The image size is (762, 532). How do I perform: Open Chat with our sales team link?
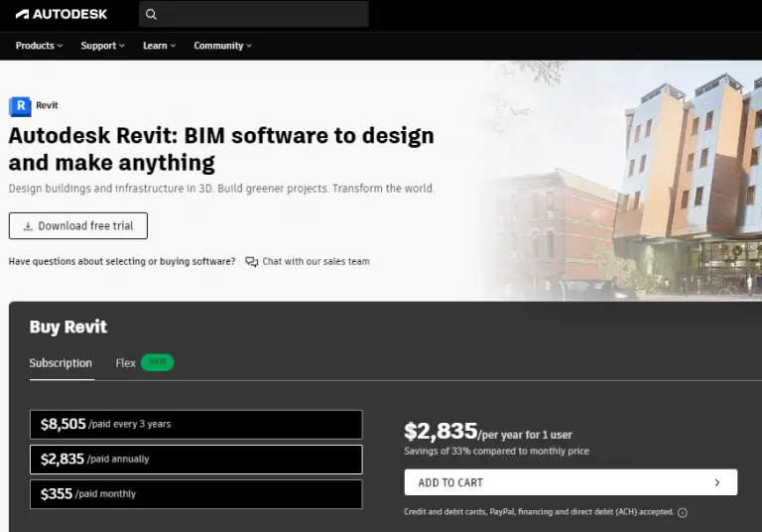coord(316,262)
